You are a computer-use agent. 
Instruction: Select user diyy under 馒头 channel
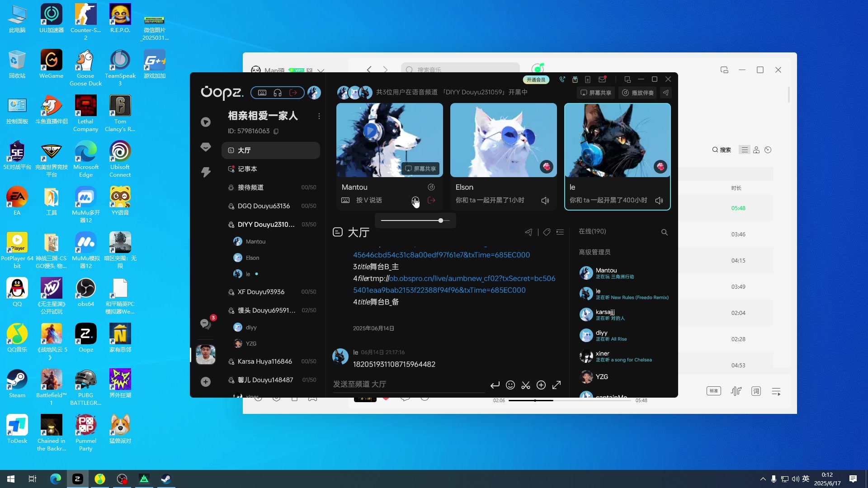coord(246,328)
